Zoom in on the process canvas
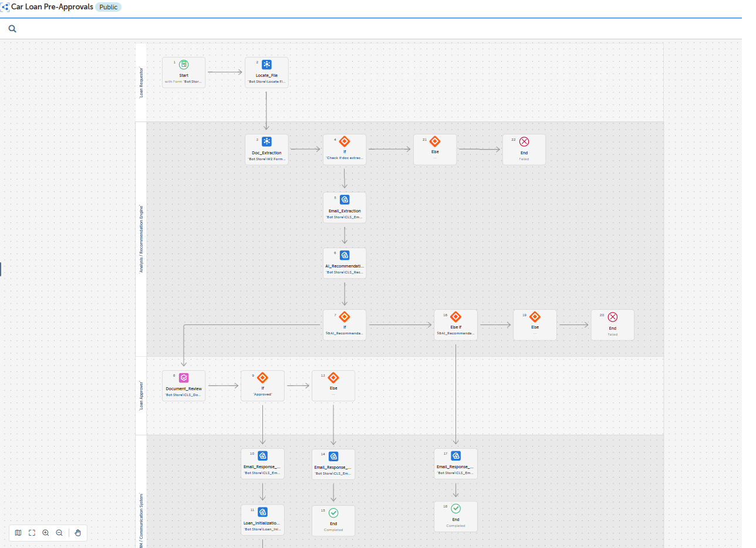 [x=46, y=533]
